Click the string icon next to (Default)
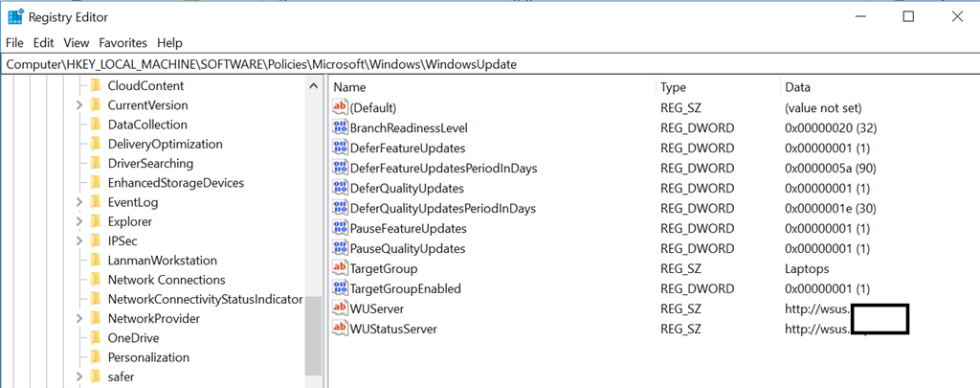This screenshot has height=388, width=980. click(x=340, y=107)
